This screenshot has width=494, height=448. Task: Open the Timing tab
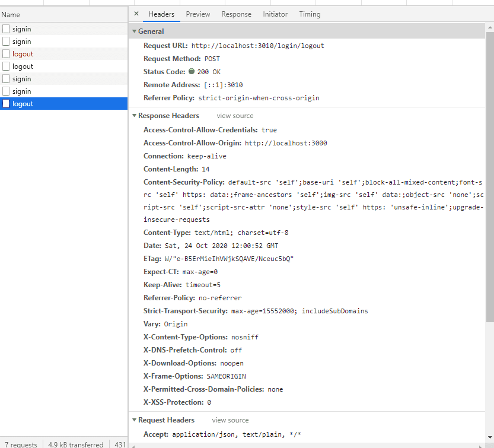pos(310,14)
